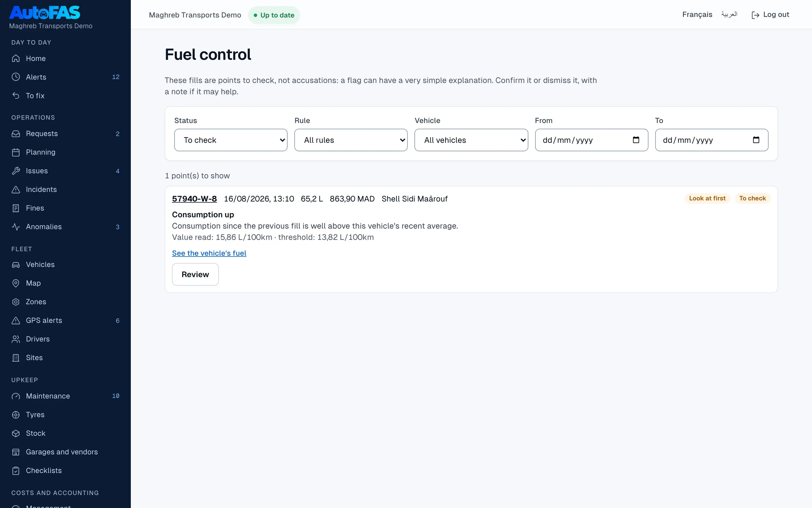Open the Rule dropdown showing All rules

point(351,140)
